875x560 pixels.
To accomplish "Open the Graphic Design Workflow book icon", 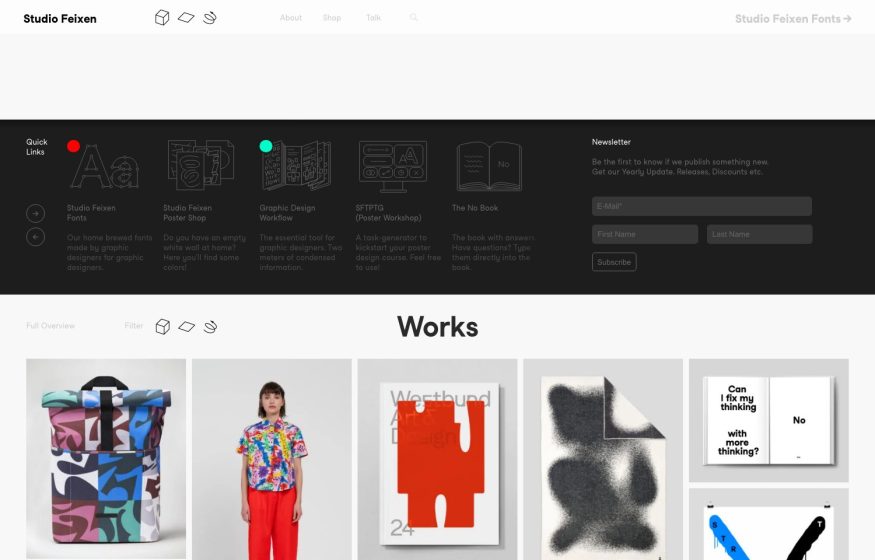I will coord(296,166).
